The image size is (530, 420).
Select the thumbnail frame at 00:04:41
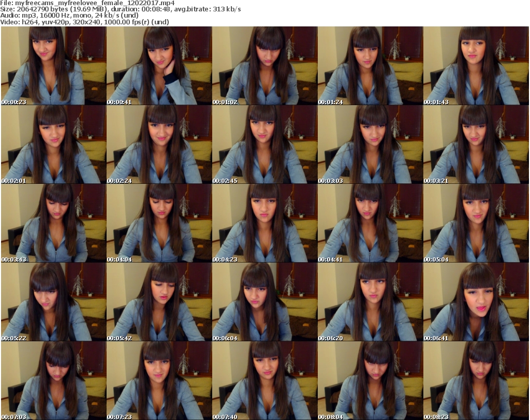pos(370,223)
